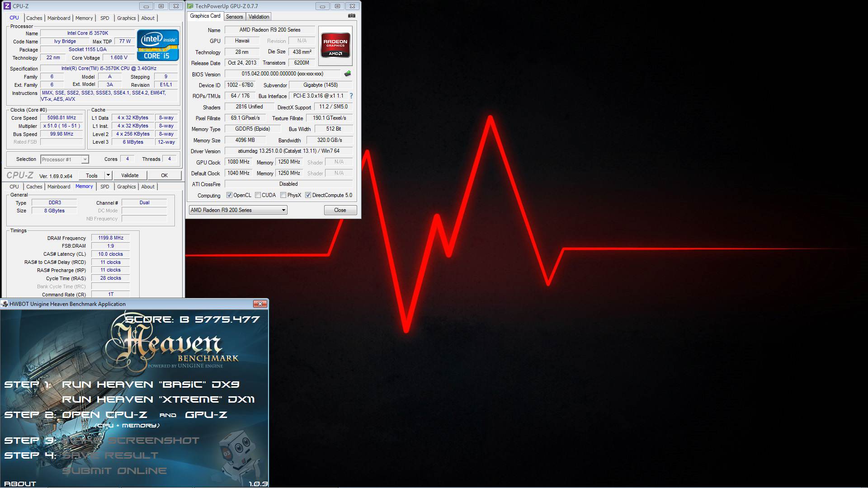Click the Validate button in CPU-Z
The image size is (868, 488).
click(130, 175)
